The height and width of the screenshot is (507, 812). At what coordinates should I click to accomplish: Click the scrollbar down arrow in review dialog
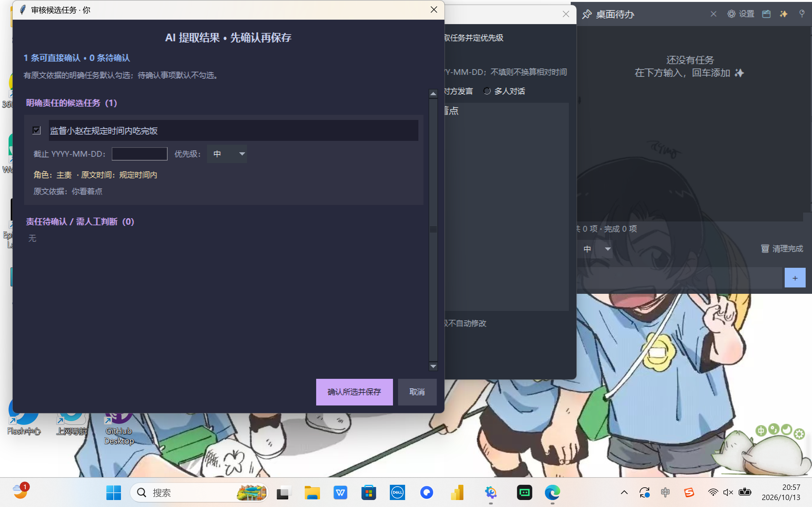click(433, 366)
